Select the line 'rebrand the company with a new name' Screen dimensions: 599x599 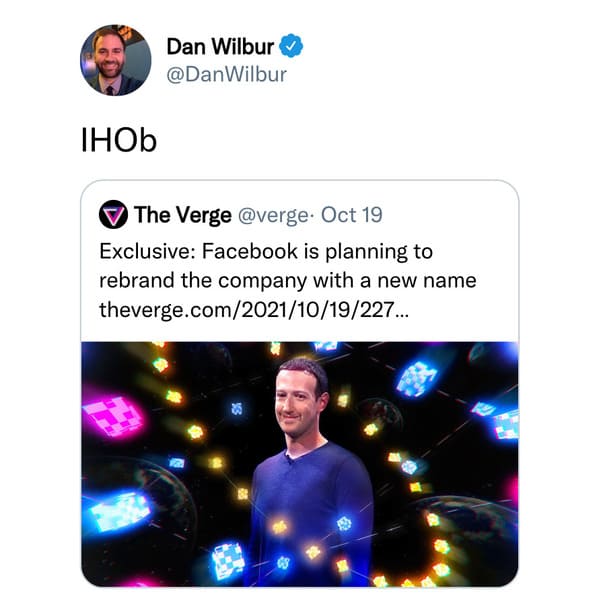click(x=288, y=281)
